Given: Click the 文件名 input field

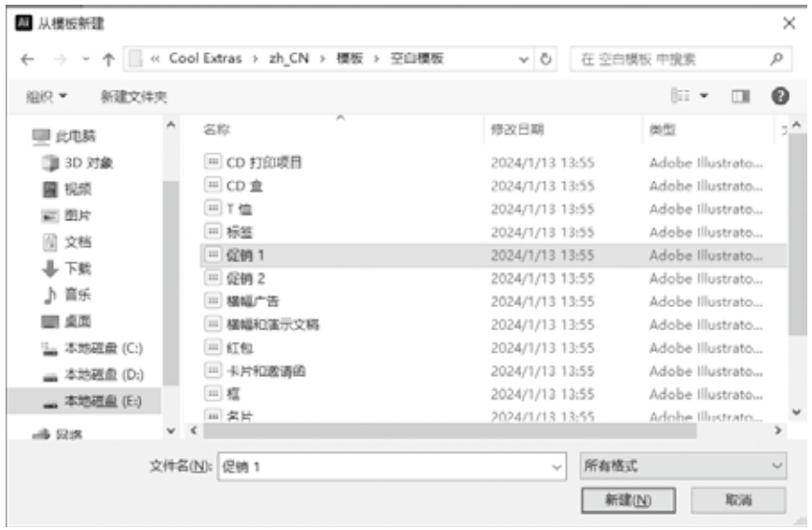Looking at the screenshot, I should 392,467.
